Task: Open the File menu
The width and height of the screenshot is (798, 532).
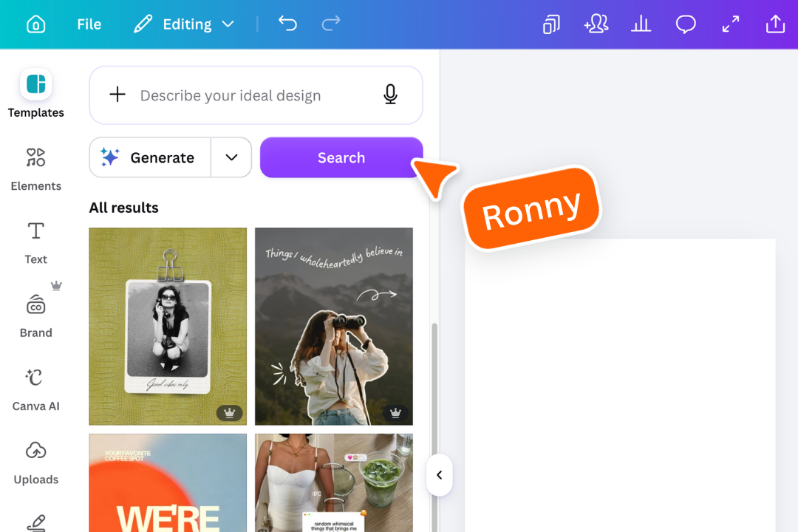Action: click(89, 24)
